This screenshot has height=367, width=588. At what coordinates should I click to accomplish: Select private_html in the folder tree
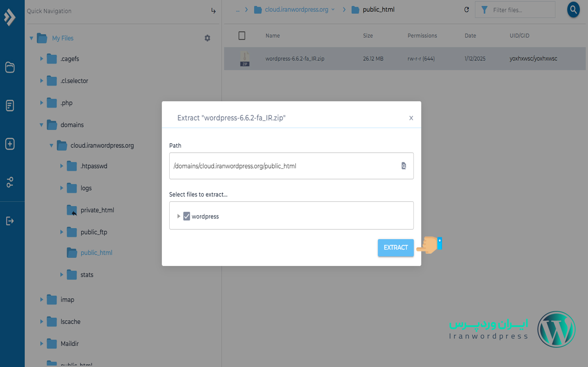(x=97, y=210)
